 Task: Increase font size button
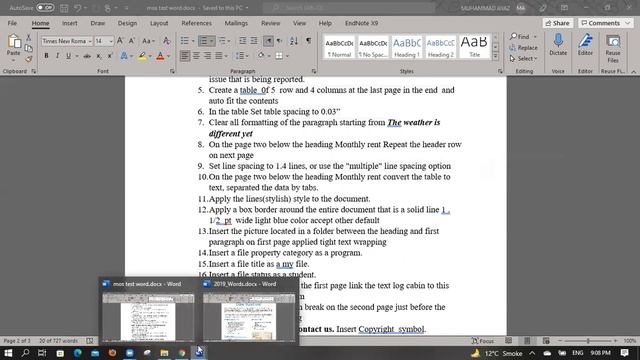coord(120,41)
